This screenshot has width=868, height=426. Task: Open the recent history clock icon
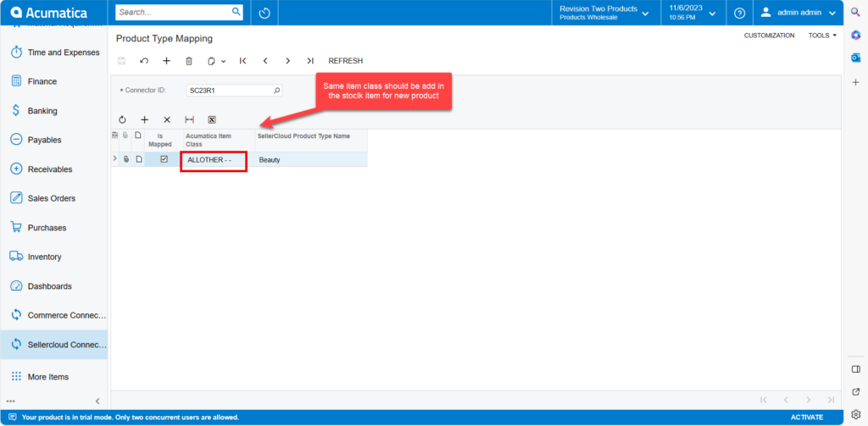click(264, 13)
